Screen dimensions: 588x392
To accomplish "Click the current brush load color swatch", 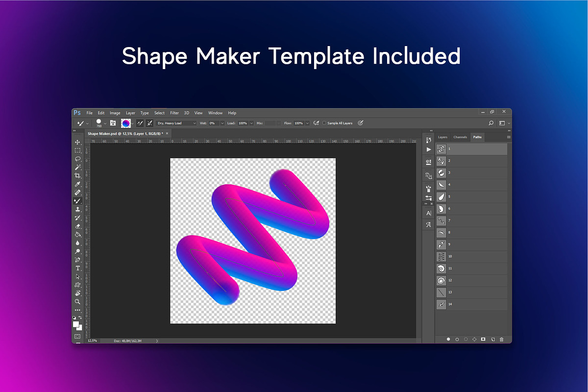I will click(126, 123).
